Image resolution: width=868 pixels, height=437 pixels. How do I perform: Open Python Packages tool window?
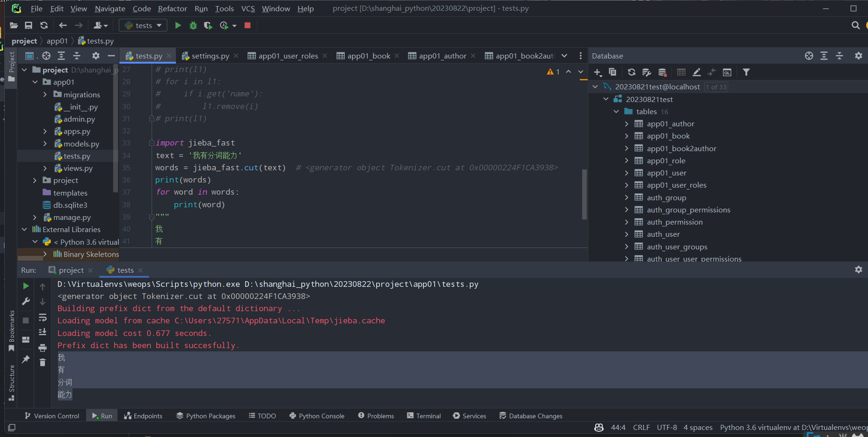pyautogui.click(x=206, y=416)
